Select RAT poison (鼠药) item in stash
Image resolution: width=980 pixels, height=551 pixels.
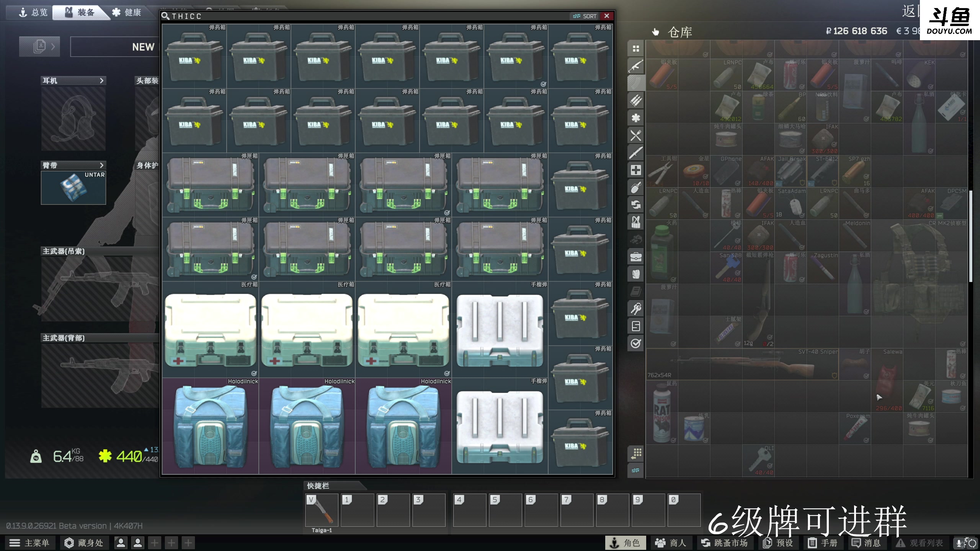(662, 412)
